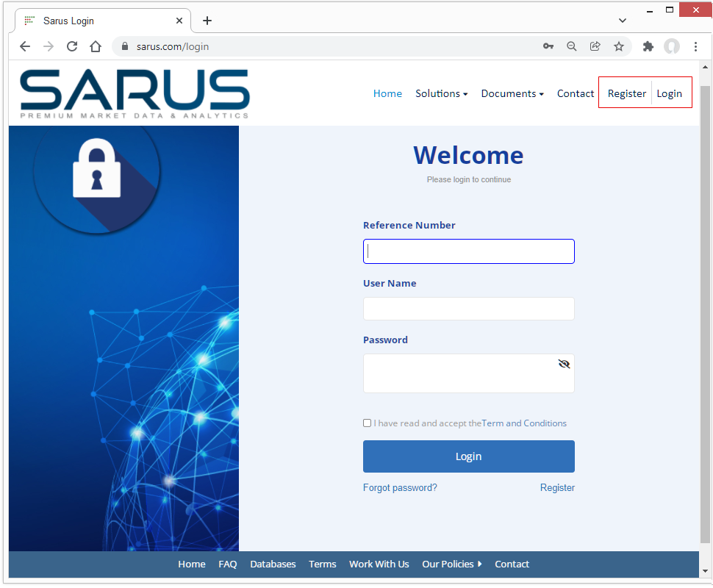Open the Forgot password link

point(400,488)
